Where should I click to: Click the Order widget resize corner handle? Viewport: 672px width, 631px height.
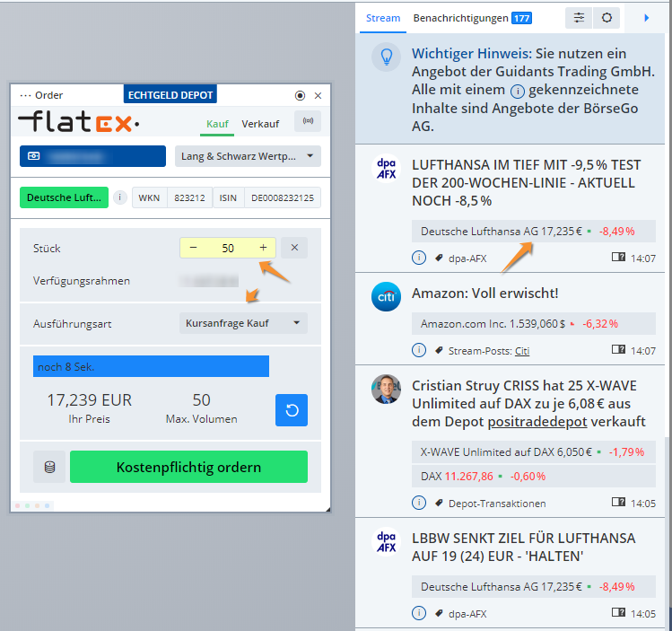tap(327, 509)
